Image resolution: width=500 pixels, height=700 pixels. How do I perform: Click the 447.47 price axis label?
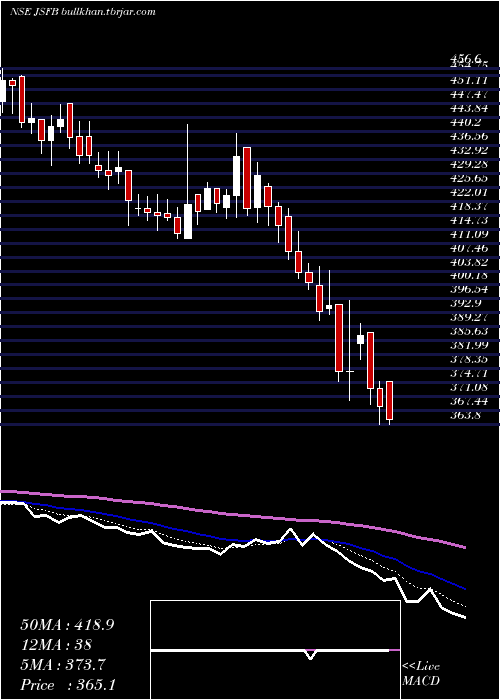pos(469,94)
